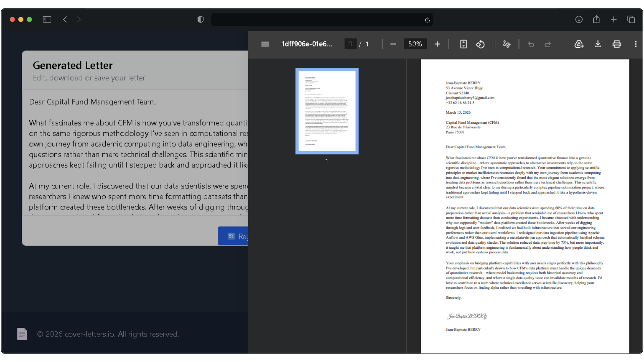The image size is (644, 362).
Task: Open the Share menu
Action: pyautogui.click(x=596, y=19)
